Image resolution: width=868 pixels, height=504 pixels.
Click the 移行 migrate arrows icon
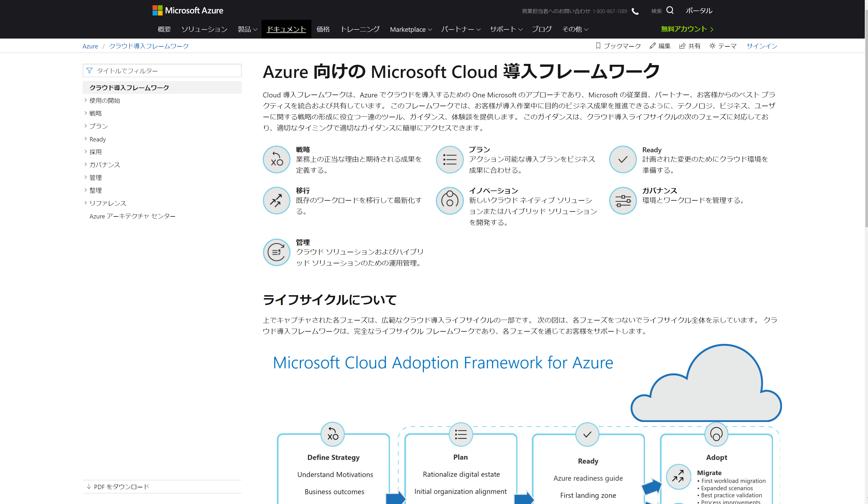click(276, 200)
